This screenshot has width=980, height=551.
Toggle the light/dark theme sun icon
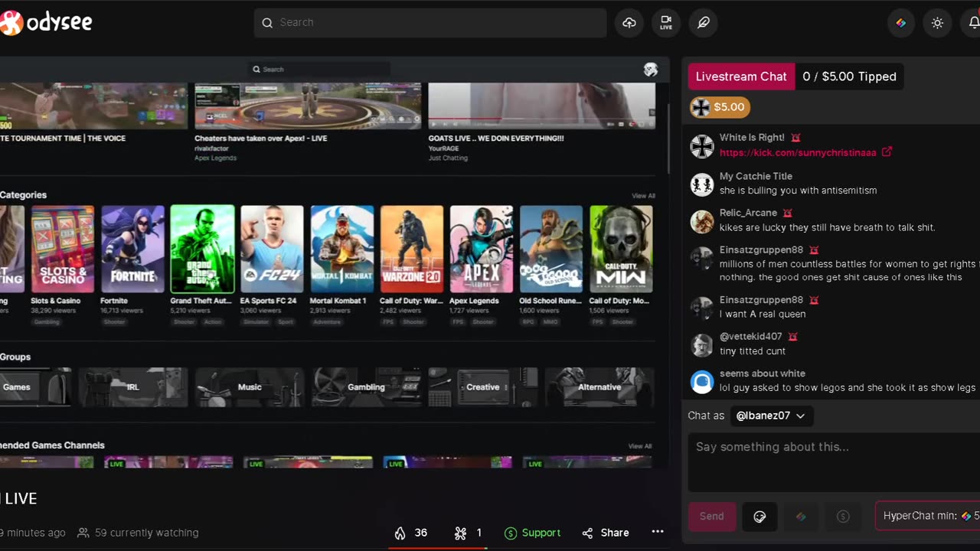[937, 23]
